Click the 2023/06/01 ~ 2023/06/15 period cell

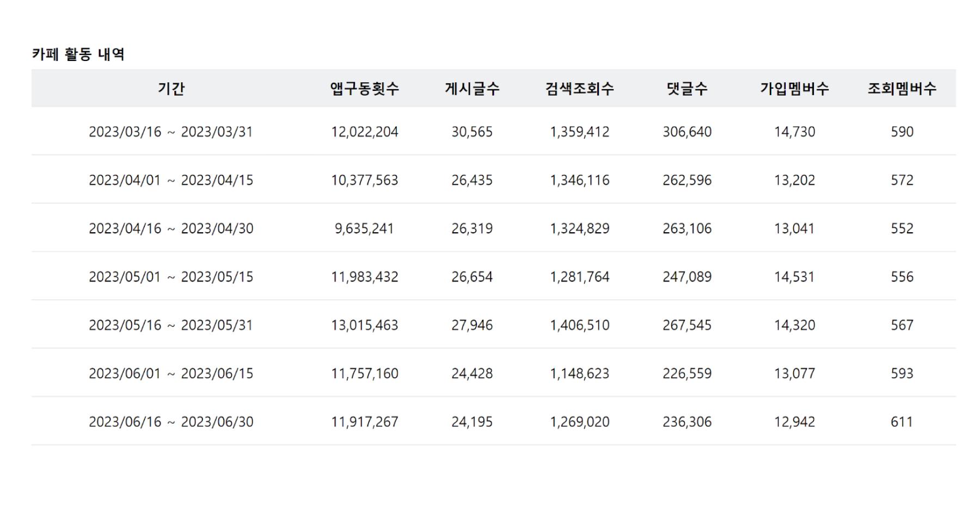pos(171,374)
